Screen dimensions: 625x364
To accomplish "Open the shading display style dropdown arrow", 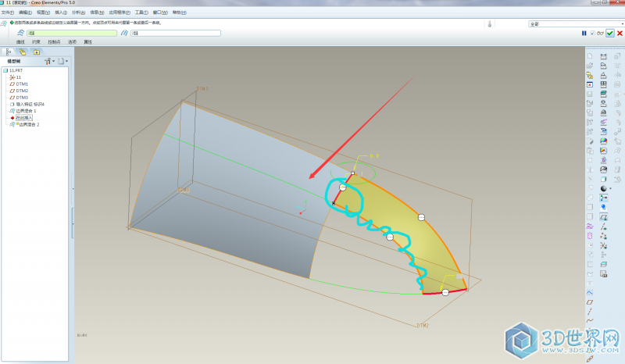I will 610,188.
